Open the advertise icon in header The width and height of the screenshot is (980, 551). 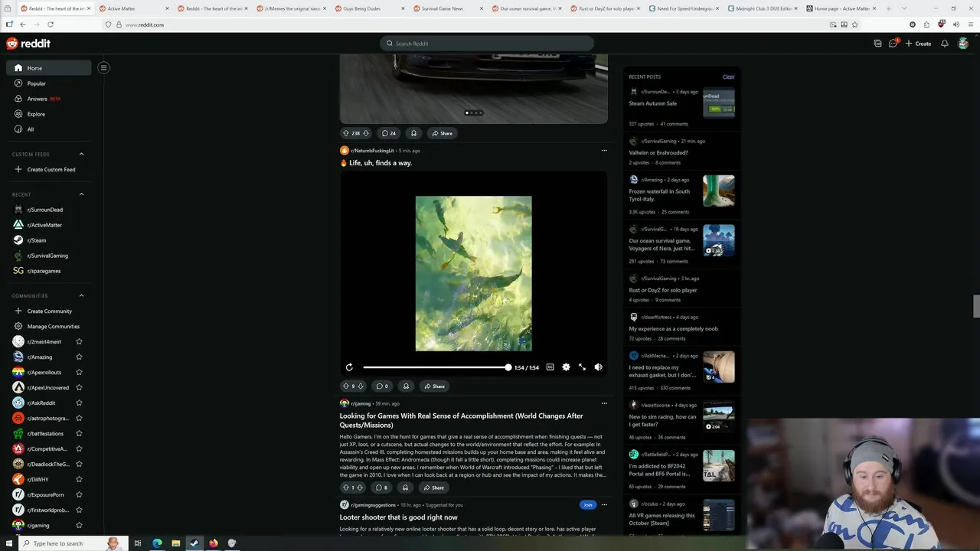click(877, 44)
